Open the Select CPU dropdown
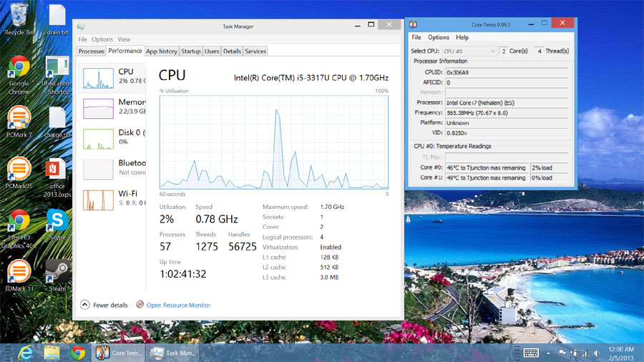644x362 pixels. pos(469,52)
